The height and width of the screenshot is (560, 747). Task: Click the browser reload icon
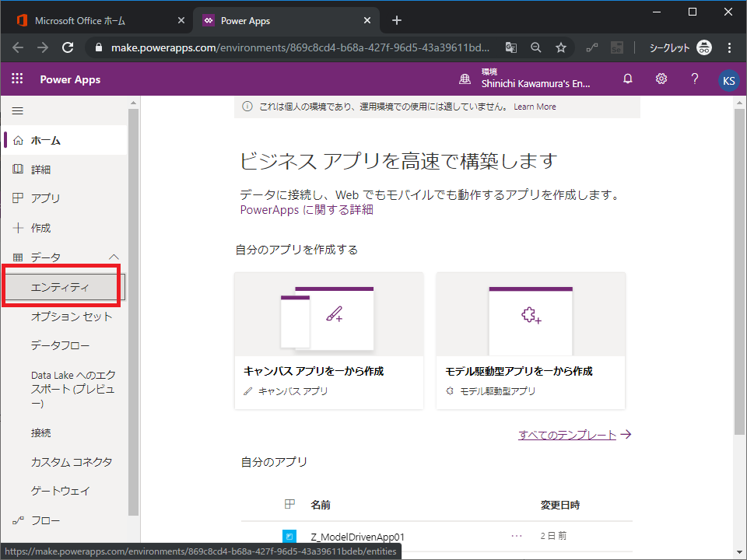tap(68, 47)
